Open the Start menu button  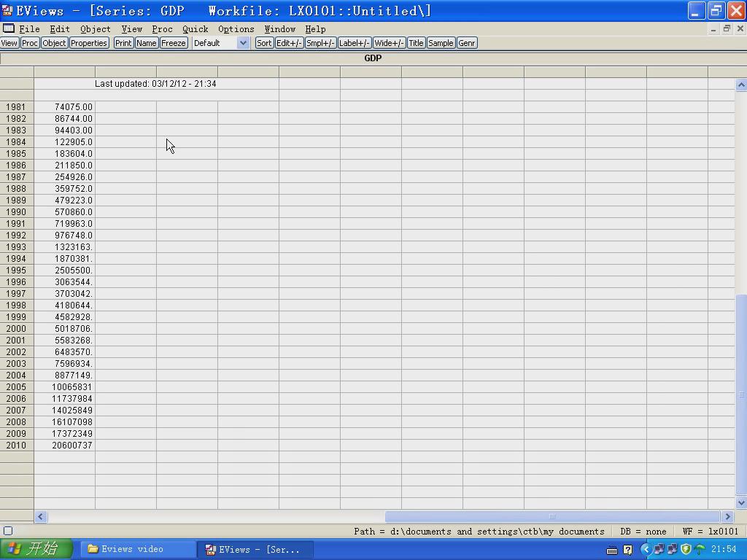36,549
